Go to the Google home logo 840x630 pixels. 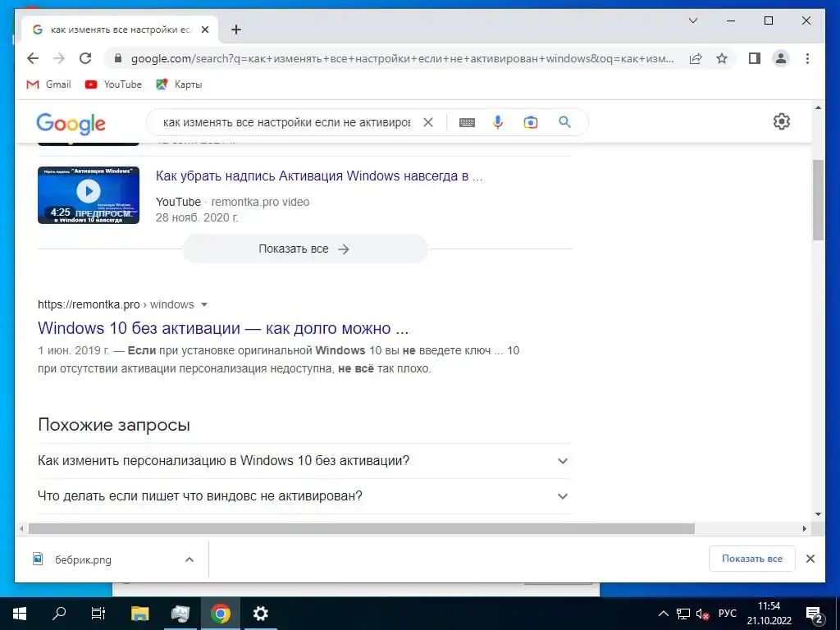click(71, 123)
